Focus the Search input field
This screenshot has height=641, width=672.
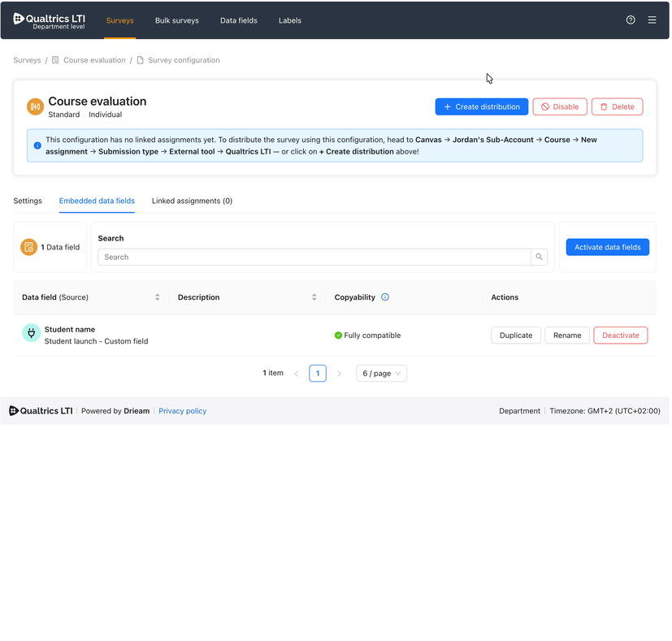[x=314, y=257]
